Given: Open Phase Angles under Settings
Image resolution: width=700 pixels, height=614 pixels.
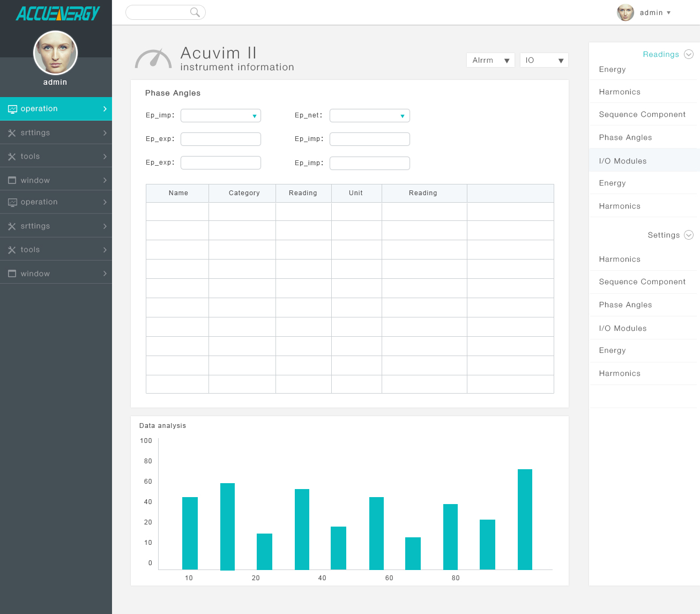Looking at the screenshot, I should [625, 305].
